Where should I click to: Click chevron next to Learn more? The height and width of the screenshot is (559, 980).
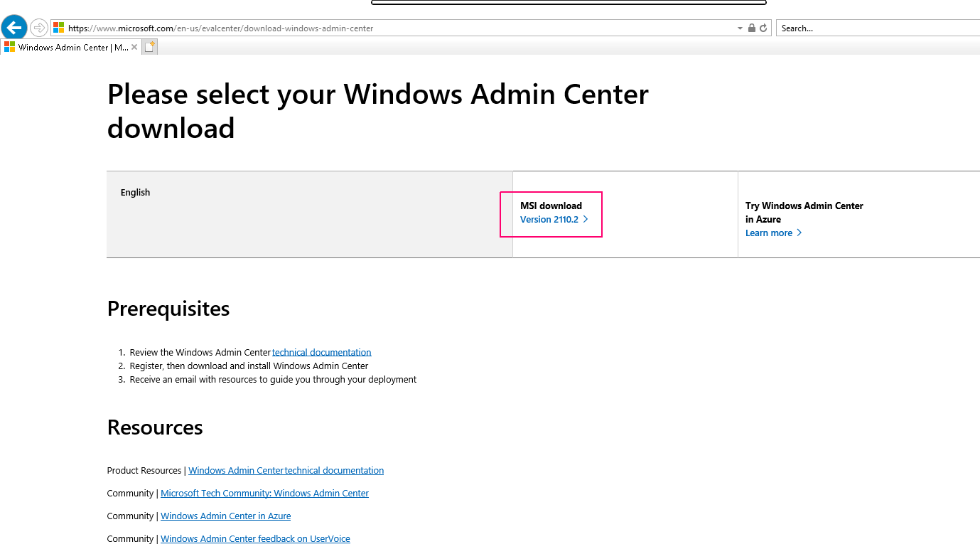click(799, 233)
